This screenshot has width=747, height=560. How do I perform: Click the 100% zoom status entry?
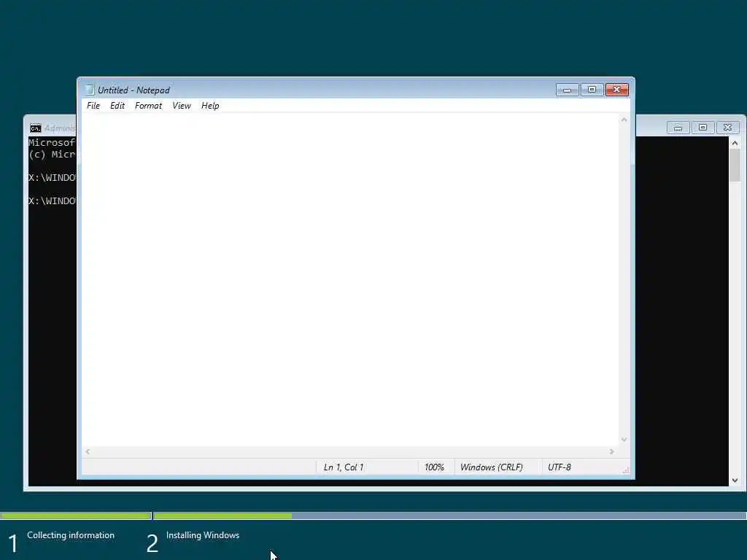[434, 467]
